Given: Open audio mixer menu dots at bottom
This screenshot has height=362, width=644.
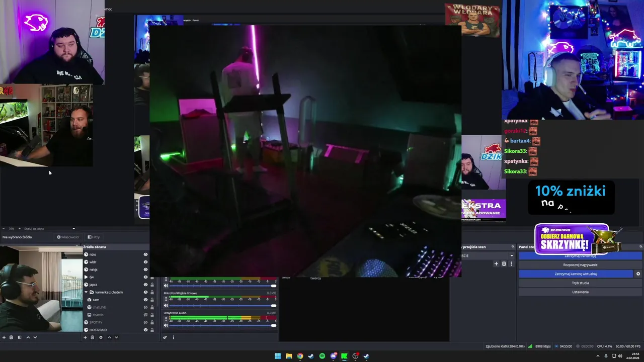Looking at the screenshot, I should pyautogui.click(x=173, y=337).
